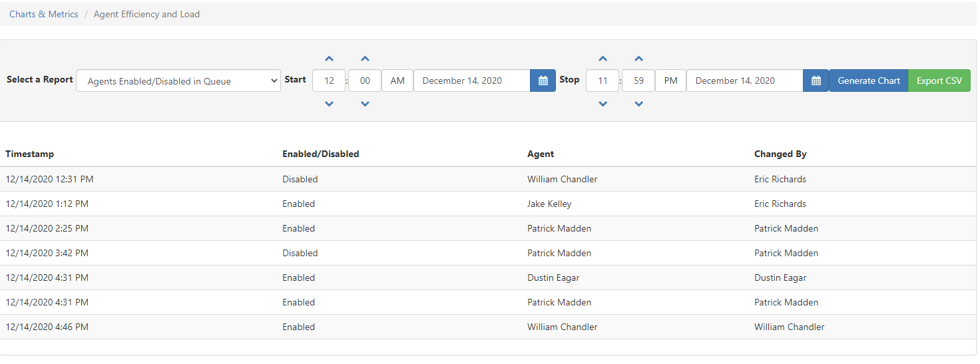Click the Generate Chart button
Screen dimensions: 980x364
(x=869, y=81)
